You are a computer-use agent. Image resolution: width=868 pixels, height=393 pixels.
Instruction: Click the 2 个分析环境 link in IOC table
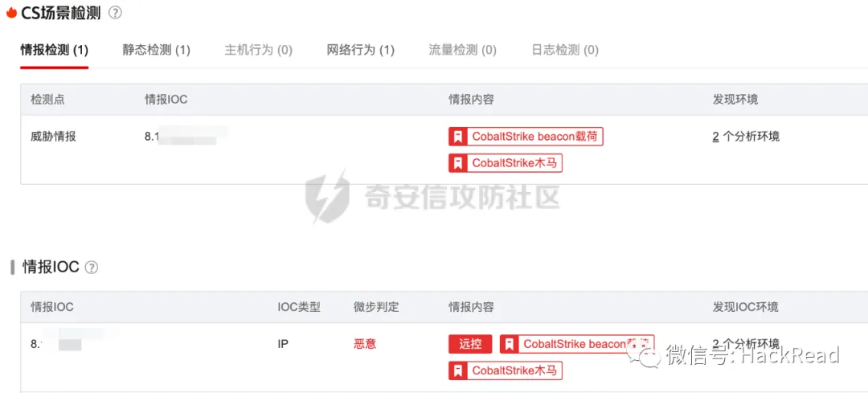[746, 342]
